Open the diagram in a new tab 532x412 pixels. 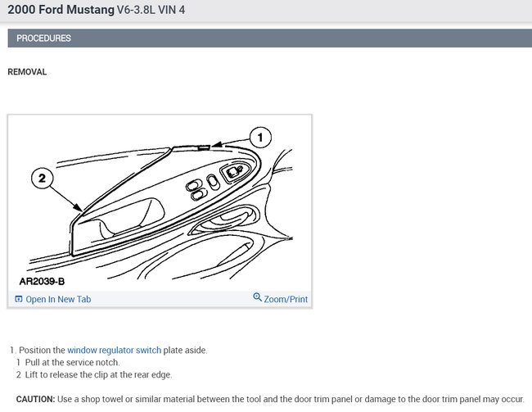pos(58,299)
